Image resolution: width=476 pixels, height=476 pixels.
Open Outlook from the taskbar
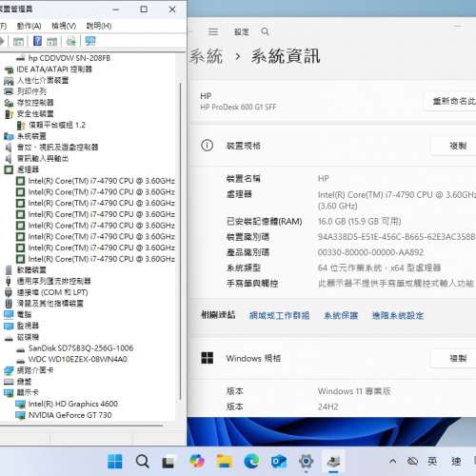(279, 462)
